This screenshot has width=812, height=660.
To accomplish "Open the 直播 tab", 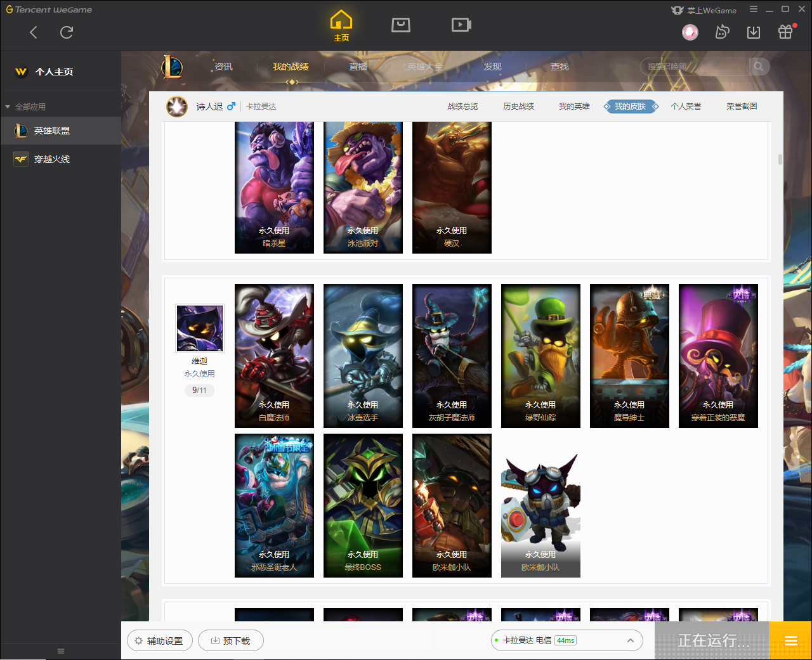I will [358, 67].
